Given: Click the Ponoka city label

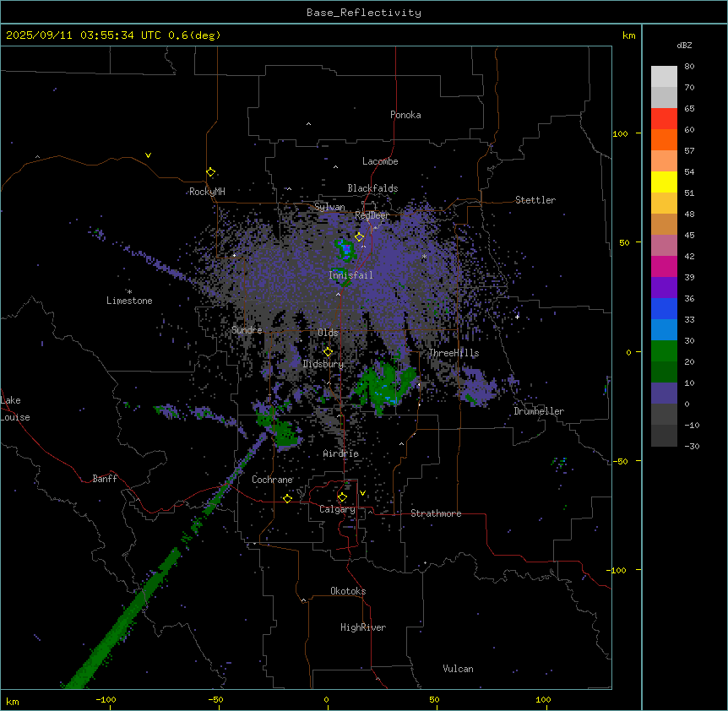Looking at the screenshot, I should [x=405, y=115].
